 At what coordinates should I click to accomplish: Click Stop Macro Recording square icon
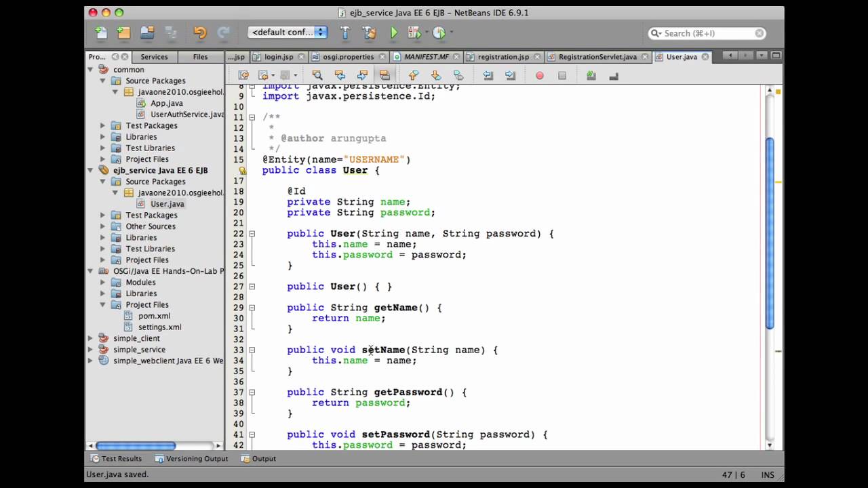(x=562, y=76)
